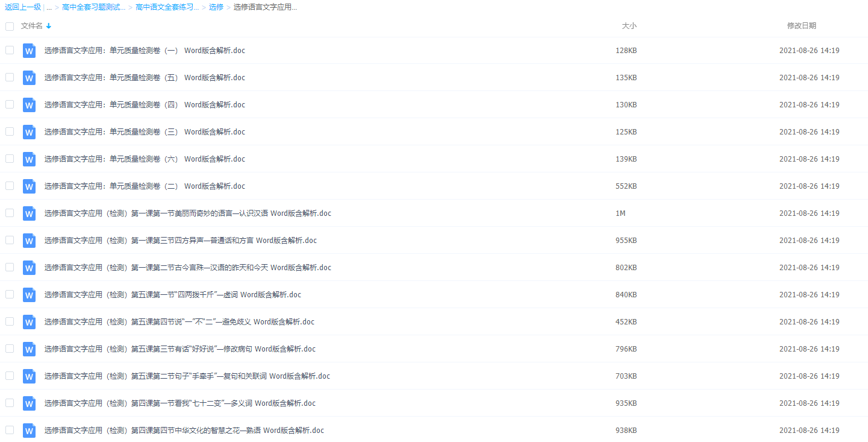Click 返回上一级 link
The image size is (868, 442).
pyautogui.click(x=23, y=7)
